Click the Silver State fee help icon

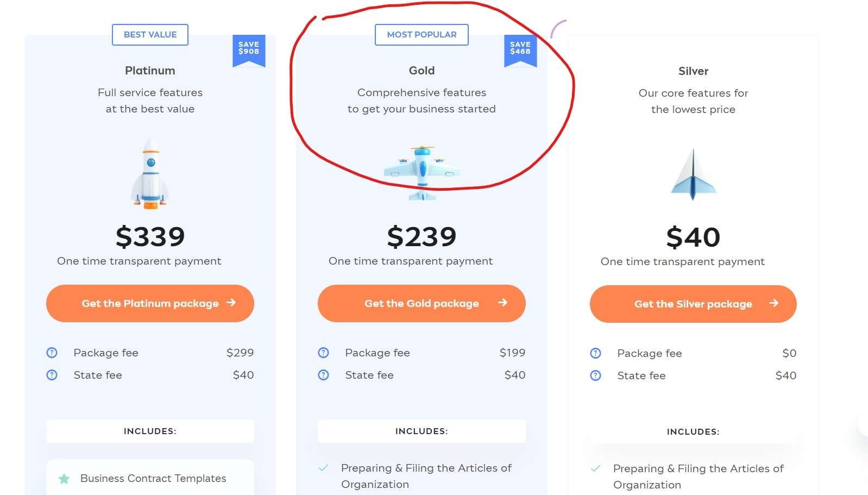click(596, 375)
